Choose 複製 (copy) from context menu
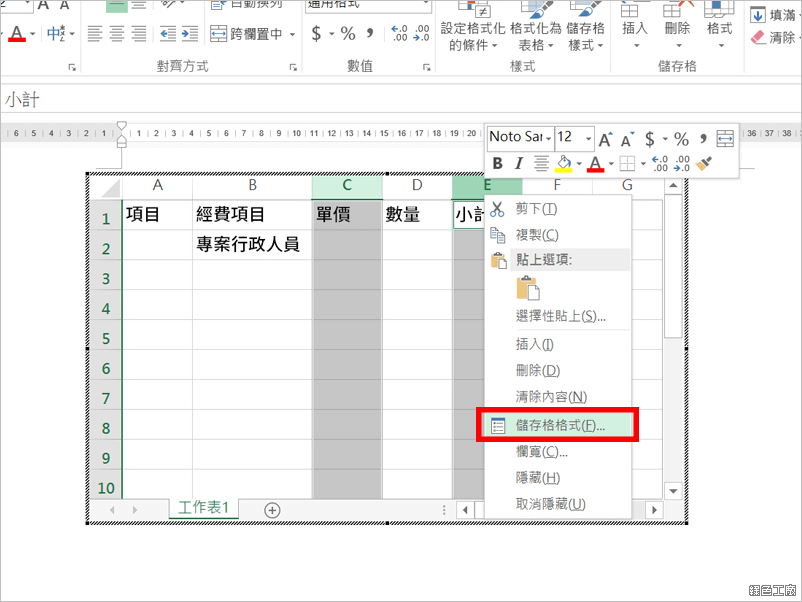 (x=558, y=235)
